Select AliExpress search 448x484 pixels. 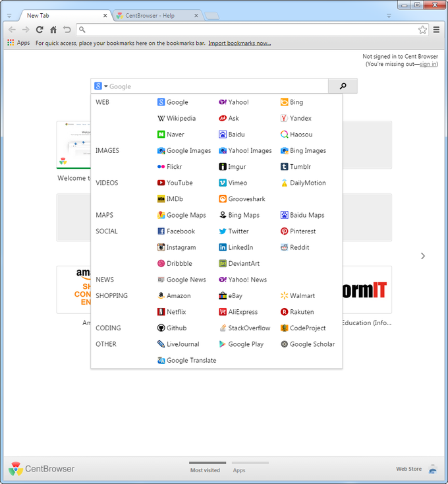point(238,312)
